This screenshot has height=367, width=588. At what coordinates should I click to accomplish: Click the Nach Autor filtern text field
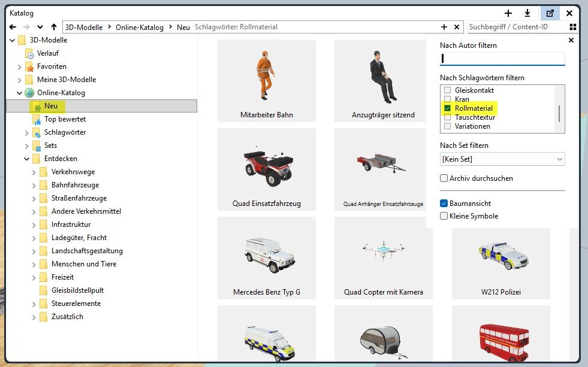point(502,59)
